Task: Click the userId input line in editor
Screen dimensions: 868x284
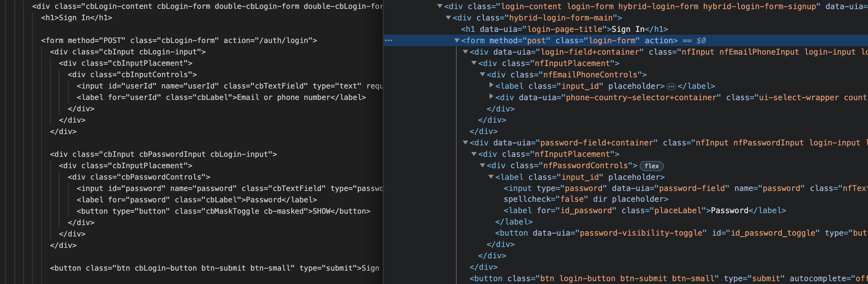Action: coord(219,86)
